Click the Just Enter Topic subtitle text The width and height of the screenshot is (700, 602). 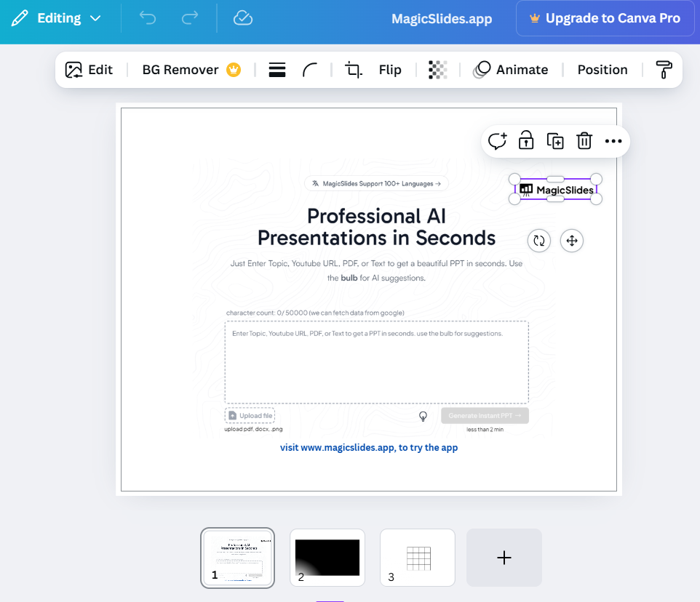[x=376, y=270]
